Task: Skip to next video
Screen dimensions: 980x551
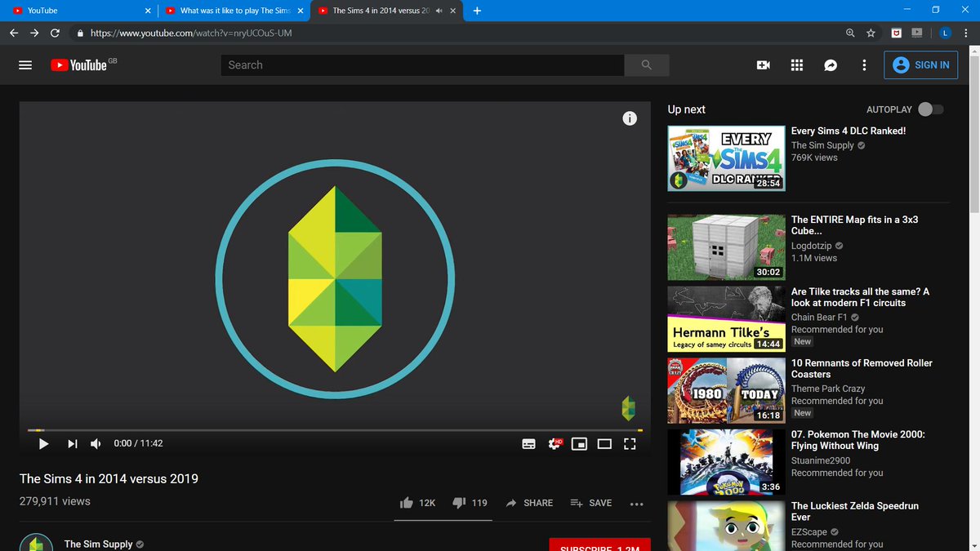Action: [72, 443]
